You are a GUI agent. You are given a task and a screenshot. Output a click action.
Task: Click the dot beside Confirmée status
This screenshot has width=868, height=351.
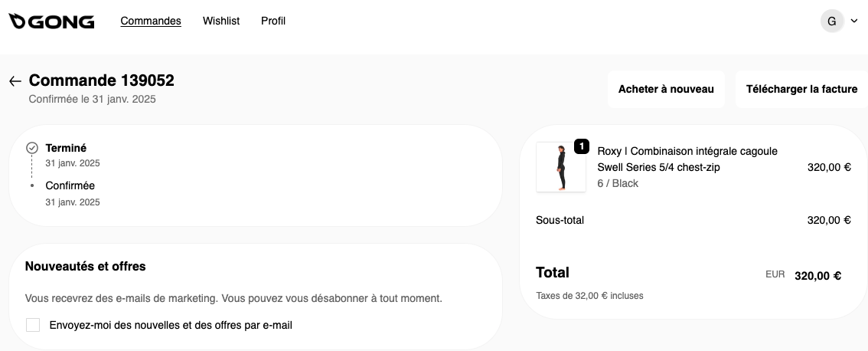tap(32, 185)
